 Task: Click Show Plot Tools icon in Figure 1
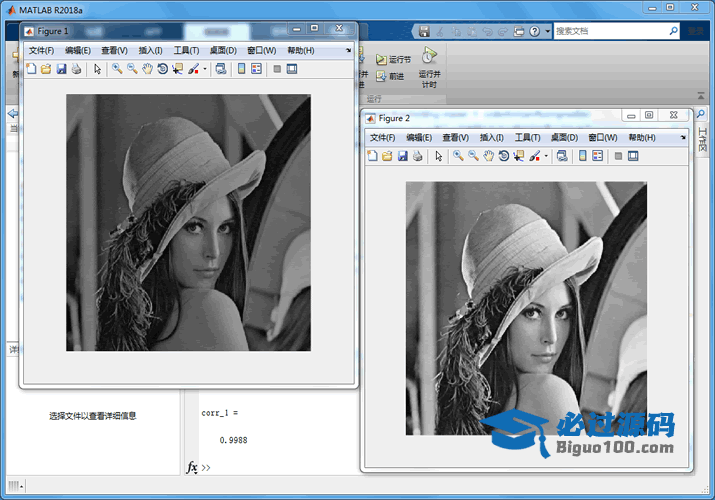click(292, 69)
